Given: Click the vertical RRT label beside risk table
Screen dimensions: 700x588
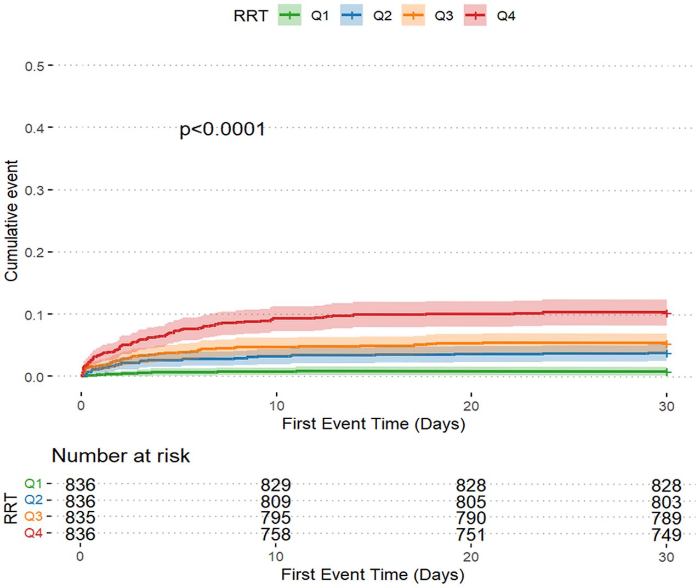Looking at the screenshot, I should pyautogui.click(x=11, y=508).
